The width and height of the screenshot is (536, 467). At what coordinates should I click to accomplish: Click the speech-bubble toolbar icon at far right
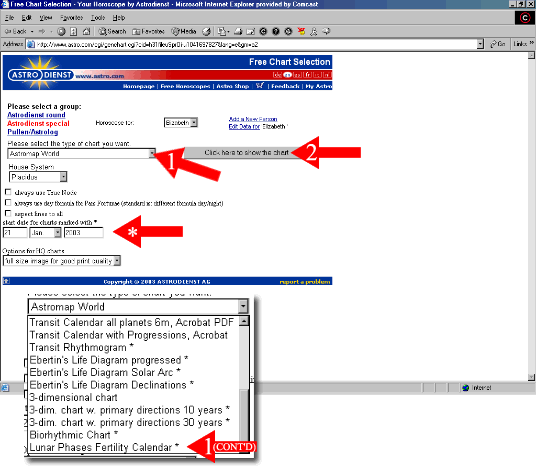click(326, 31)
